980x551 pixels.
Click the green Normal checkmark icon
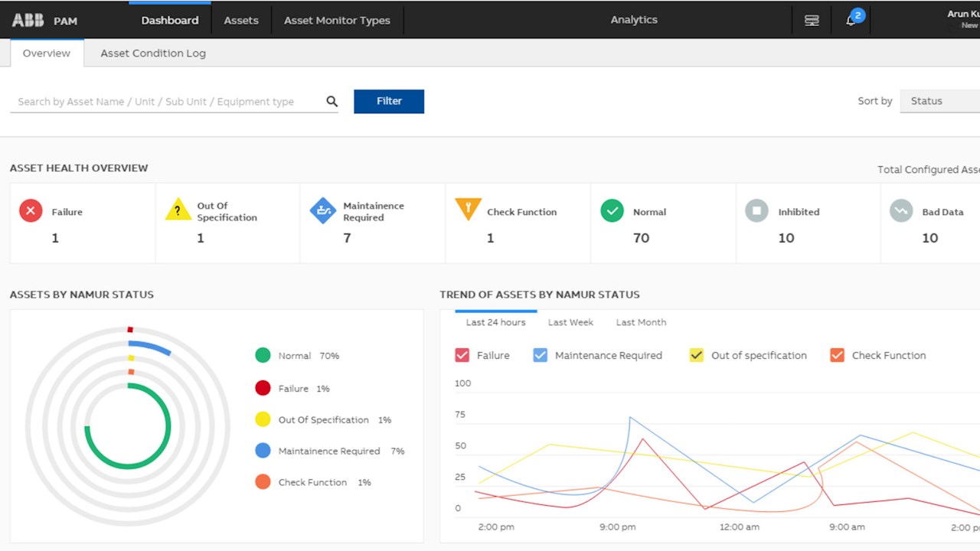click(x=612, y=210)
